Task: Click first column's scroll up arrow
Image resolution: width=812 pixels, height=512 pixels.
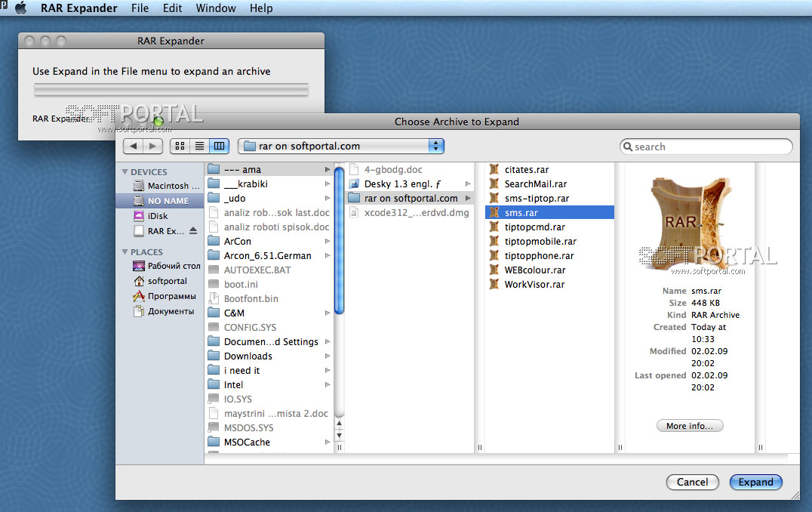Action: click(339, 424)
